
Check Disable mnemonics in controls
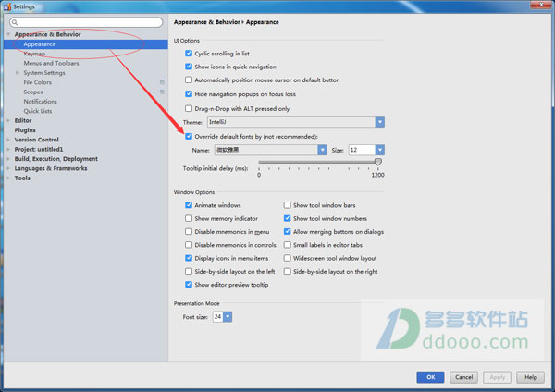click(189, 245)
